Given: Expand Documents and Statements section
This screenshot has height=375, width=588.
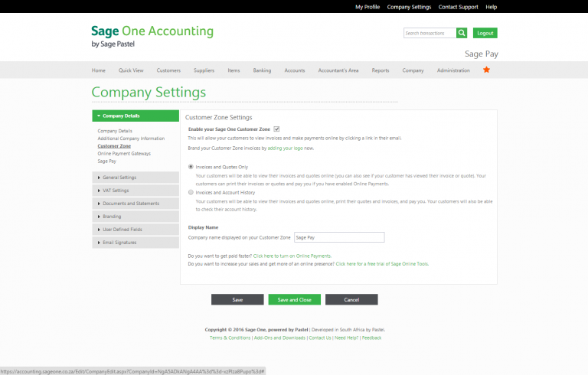Looking at the screenshot, I should (136, 204).
